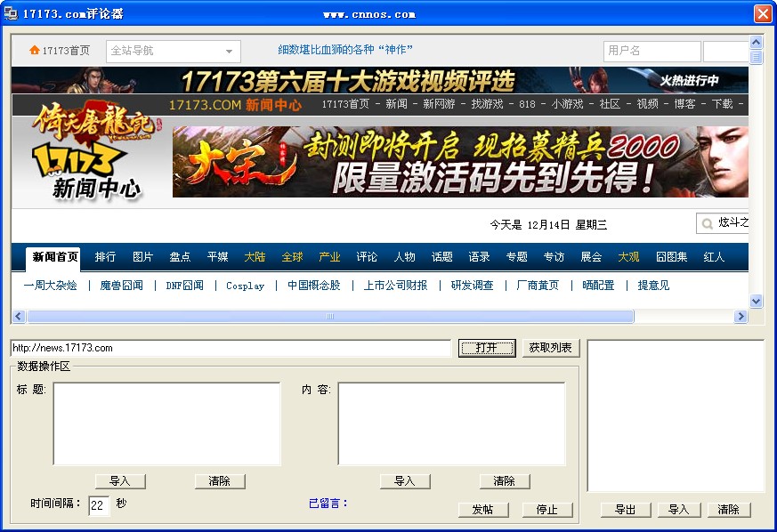Screen dimensions: 777x532
Task: Open the 细数堪比血狮的各种"神作" headline link
Action: [x=345, y=50]
